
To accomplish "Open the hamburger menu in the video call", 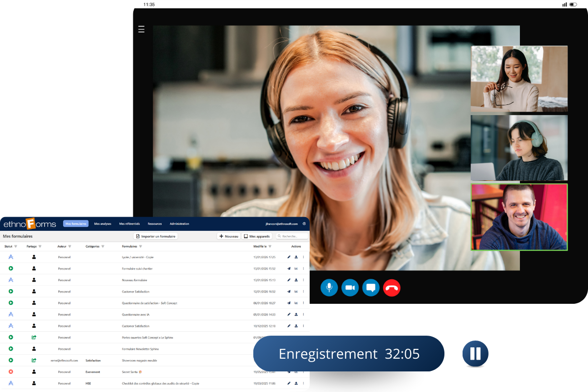I will [x=141, y=29].
